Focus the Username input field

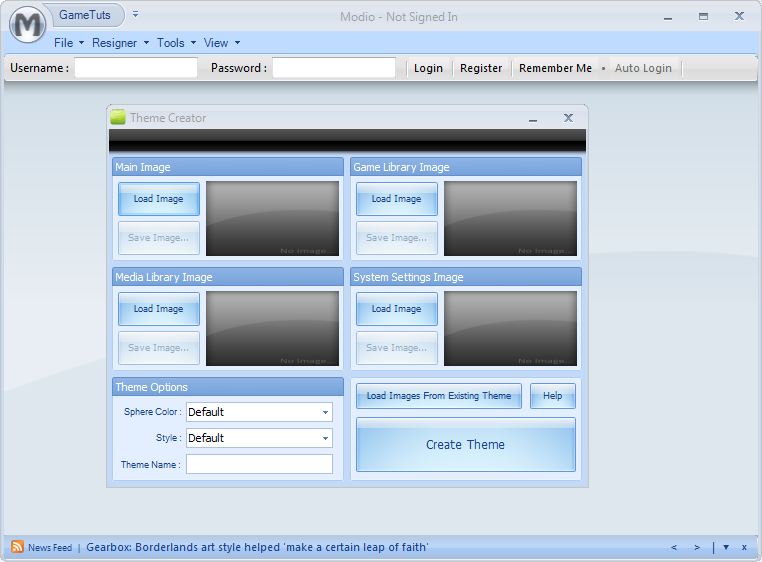(136, 68)
